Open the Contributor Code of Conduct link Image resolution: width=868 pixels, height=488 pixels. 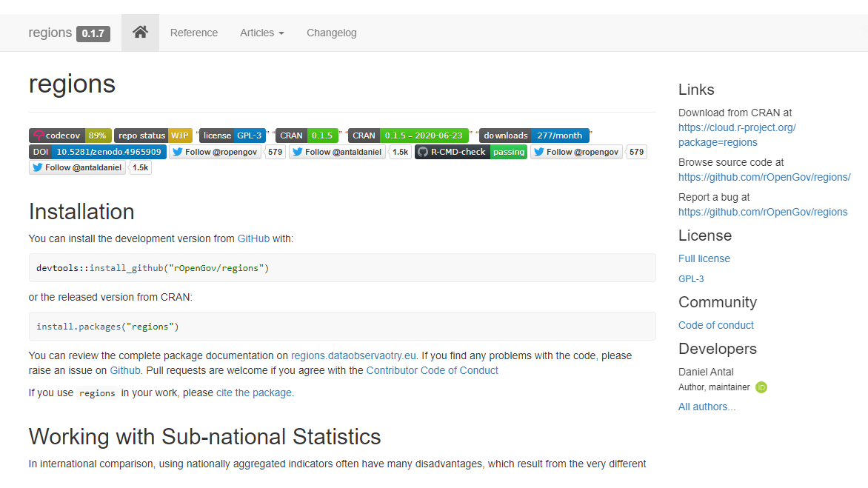click(433, 370)
